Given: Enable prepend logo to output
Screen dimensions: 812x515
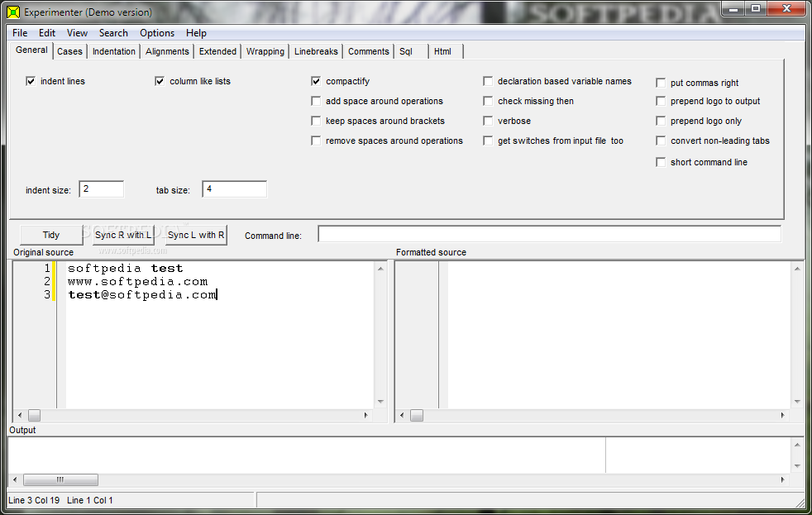Looking at the screenshot, I should tap(661, 101).
